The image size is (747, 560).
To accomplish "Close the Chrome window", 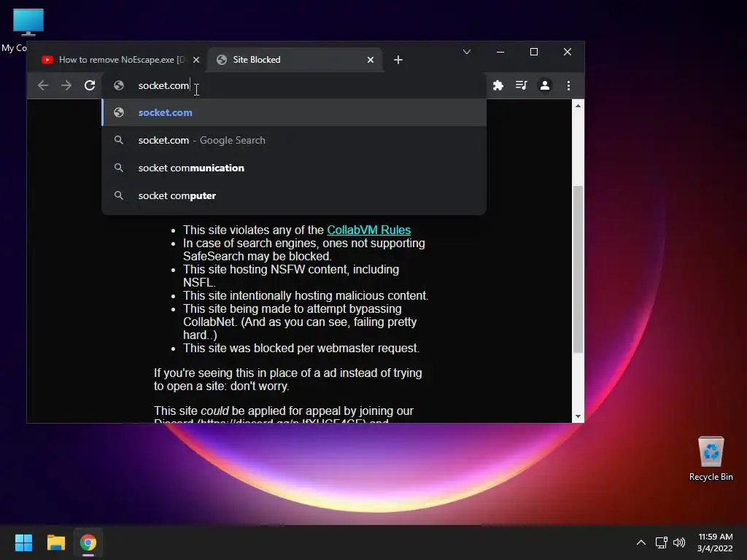I will click(568, 52).
